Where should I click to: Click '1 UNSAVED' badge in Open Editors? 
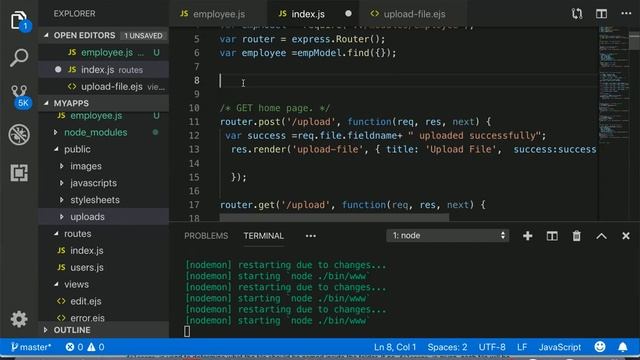143,36
